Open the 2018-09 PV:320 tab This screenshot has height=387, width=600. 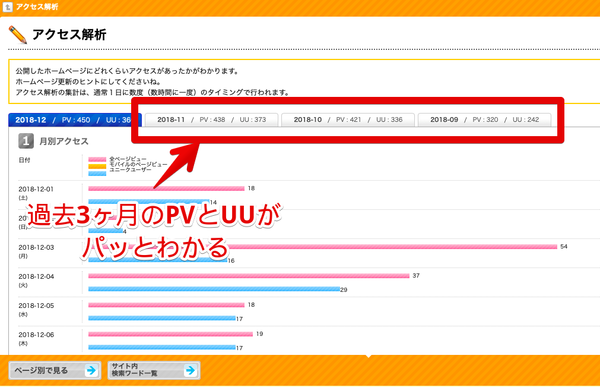point(484,120)
